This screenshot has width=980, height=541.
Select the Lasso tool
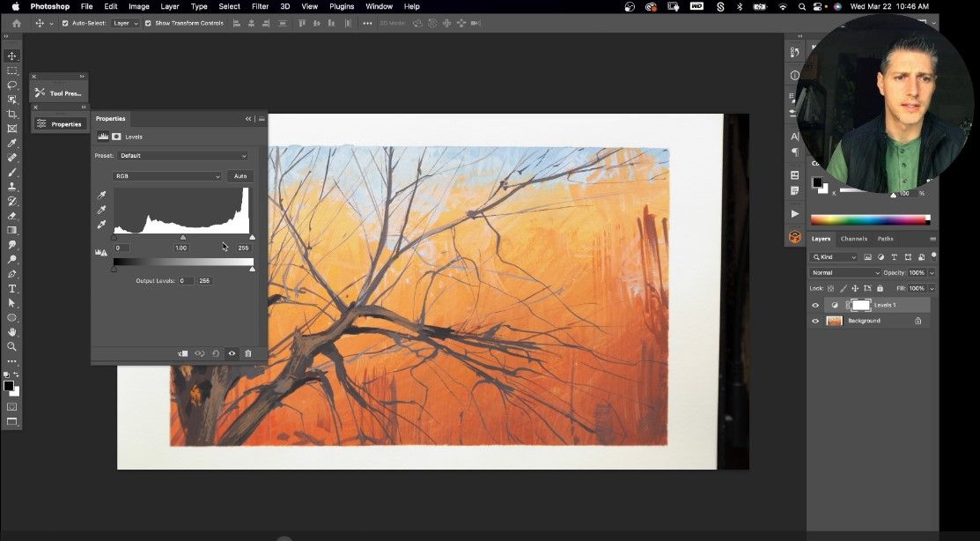click(x=12, y=85)
